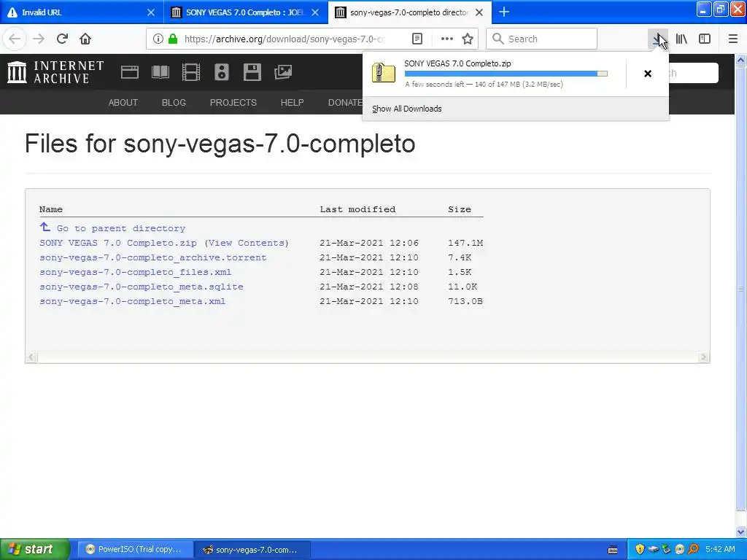The image size is (747, 560).
Task: Click the download progress bar
Action: (x=506, y=74)
